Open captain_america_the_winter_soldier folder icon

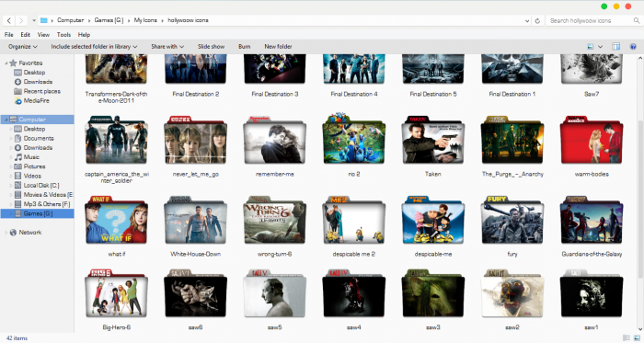click(116, 141)
